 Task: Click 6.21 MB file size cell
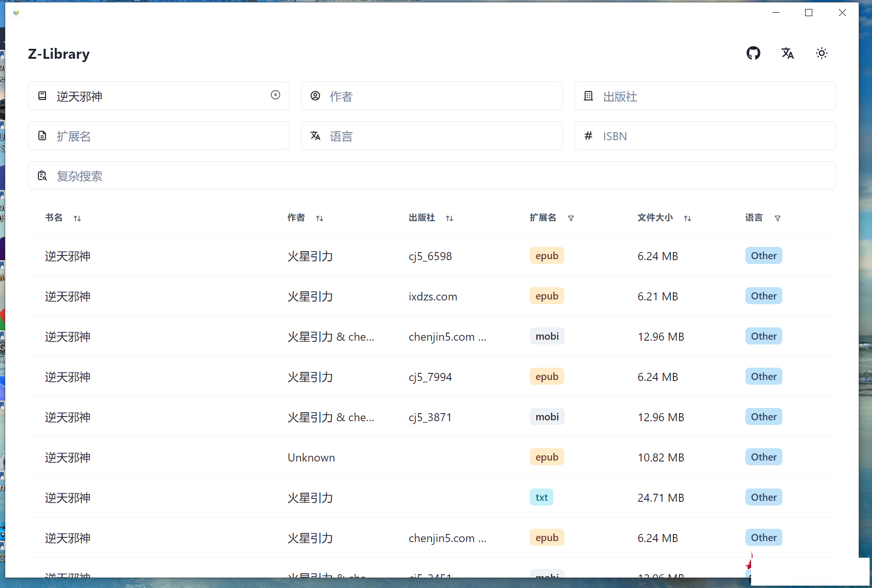click(658, 297)
